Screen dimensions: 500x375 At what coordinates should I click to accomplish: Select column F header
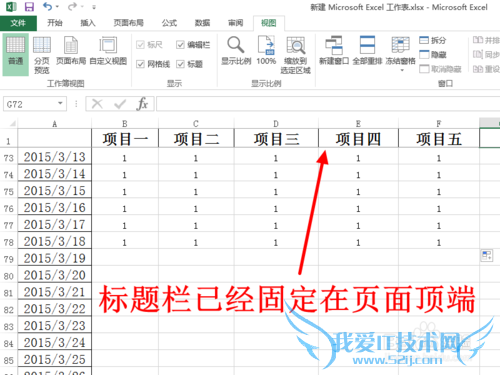click(439, 124)
